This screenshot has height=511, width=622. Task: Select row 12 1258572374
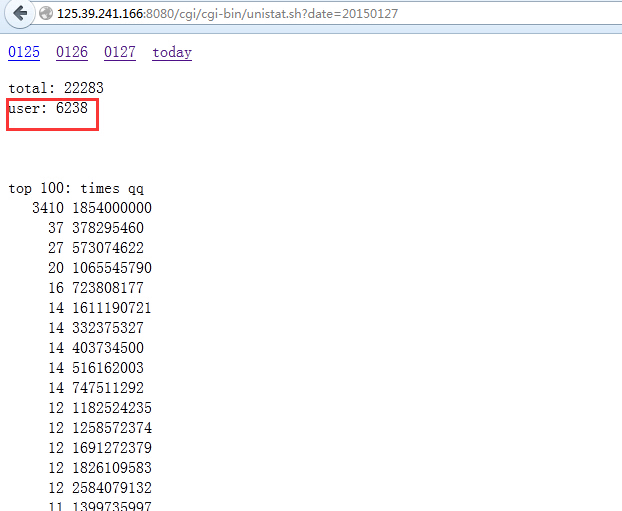coord(100,428)
